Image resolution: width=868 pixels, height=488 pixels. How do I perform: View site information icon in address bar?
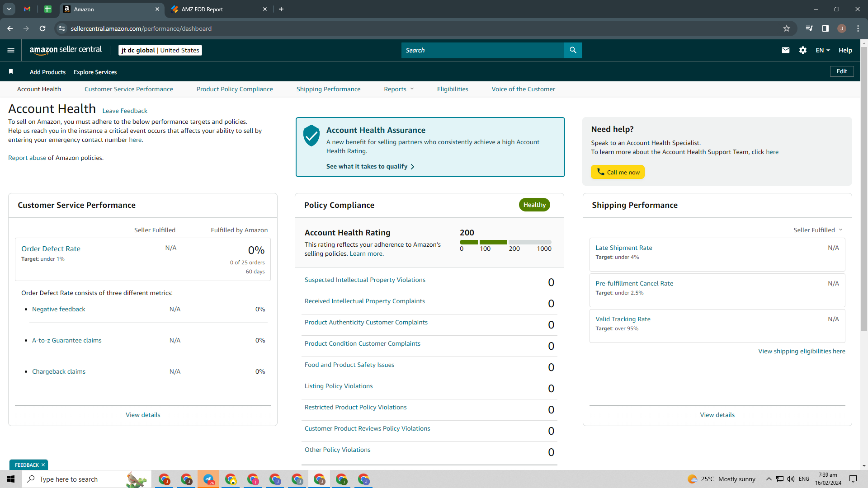62,28
